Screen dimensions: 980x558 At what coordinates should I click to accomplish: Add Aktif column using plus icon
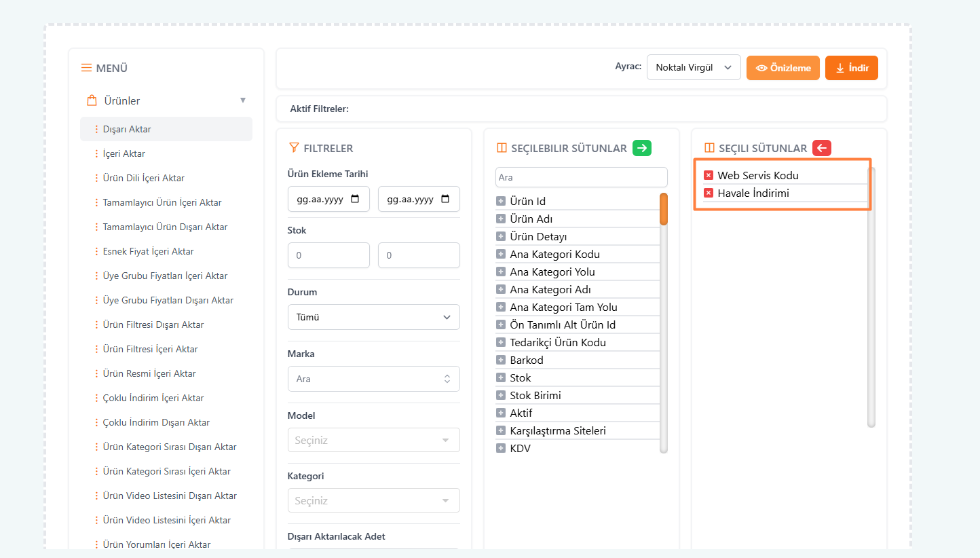pos(501,413)
